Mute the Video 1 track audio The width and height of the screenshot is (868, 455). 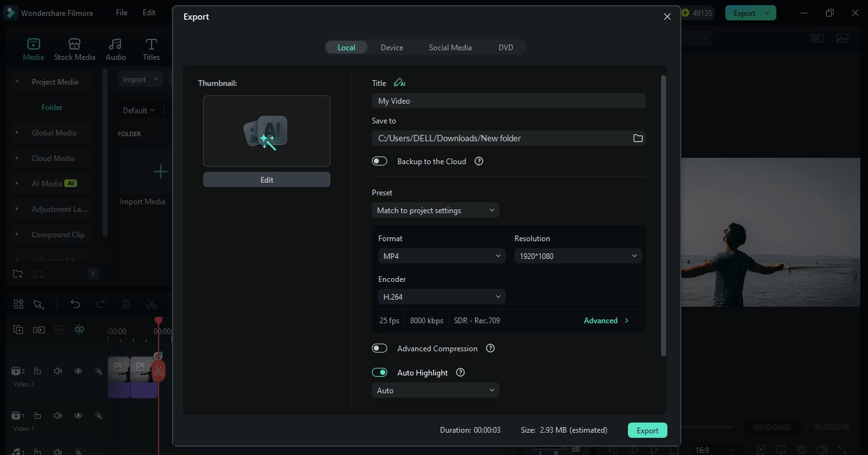58,416
